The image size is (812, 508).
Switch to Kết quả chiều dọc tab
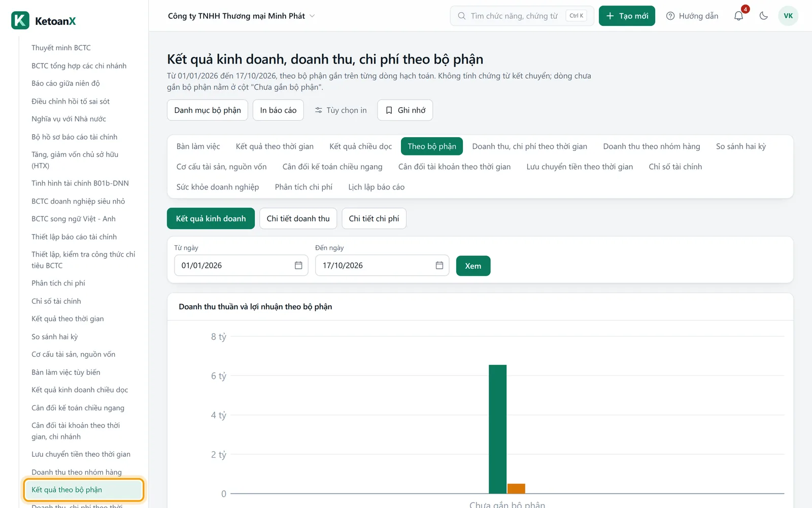pos(361,146)
